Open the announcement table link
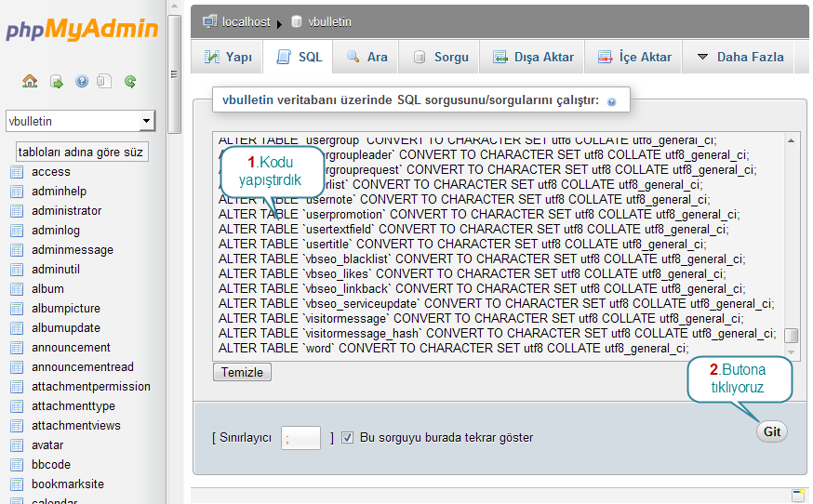Viewport: 813px width, 504px height. pyautogui.click(x=71, y=348)
